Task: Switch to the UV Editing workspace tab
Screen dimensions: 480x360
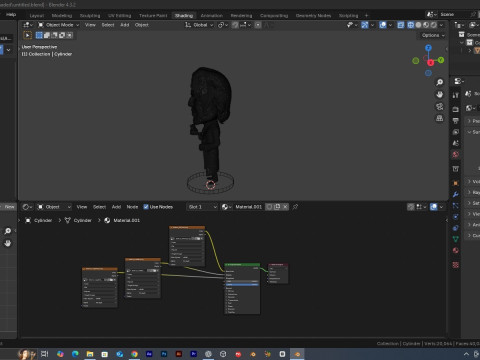Action: click(119, 16)
